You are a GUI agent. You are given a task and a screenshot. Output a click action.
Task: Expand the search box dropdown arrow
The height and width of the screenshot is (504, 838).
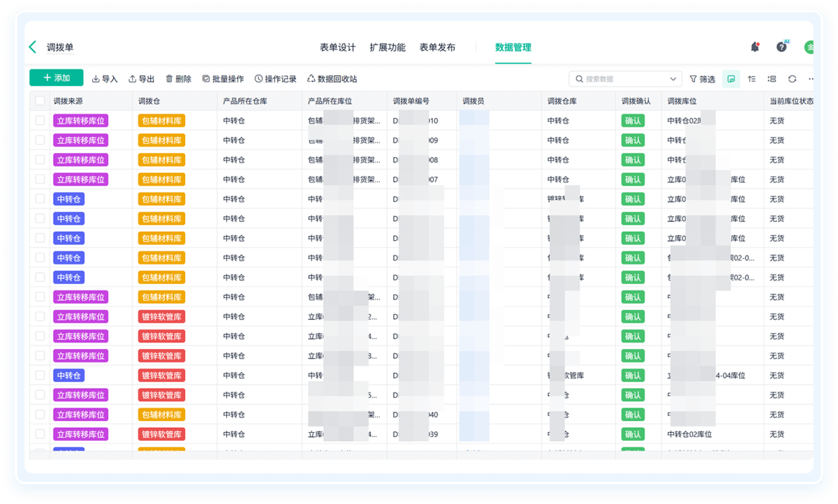click(673, 79)
